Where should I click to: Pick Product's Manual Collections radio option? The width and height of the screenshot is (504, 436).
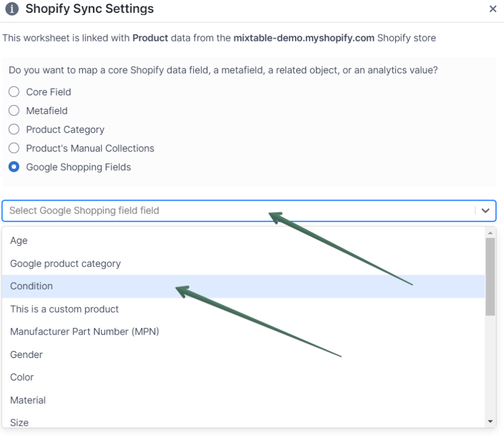[14, 149]
